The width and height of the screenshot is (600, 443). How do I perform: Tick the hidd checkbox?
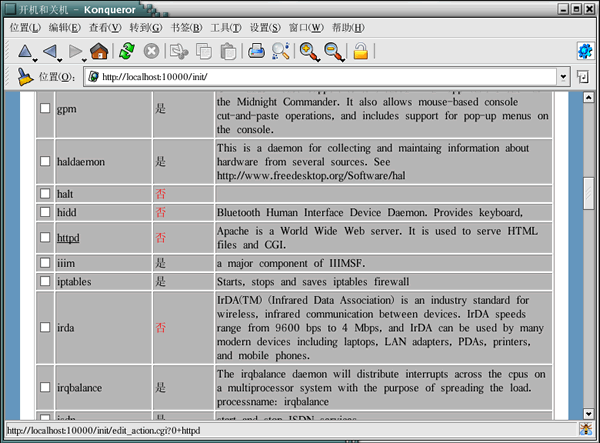coord(45,212)
